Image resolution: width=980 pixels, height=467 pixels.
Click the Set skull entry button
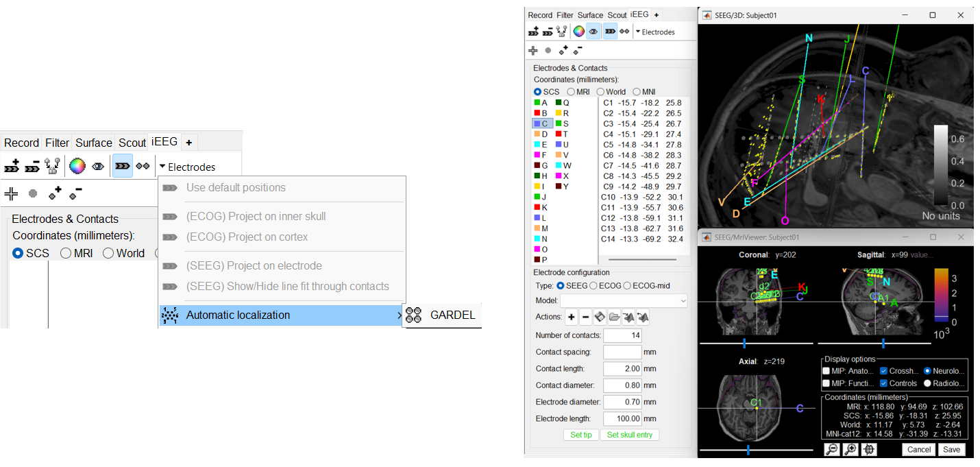(630, 435)
